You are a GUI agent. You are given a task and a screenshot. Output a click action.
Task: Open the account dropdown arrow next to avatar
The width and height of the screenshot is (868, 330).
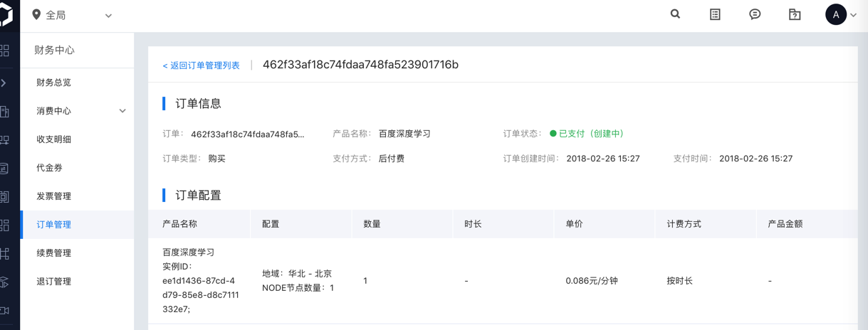click(853, 15)
